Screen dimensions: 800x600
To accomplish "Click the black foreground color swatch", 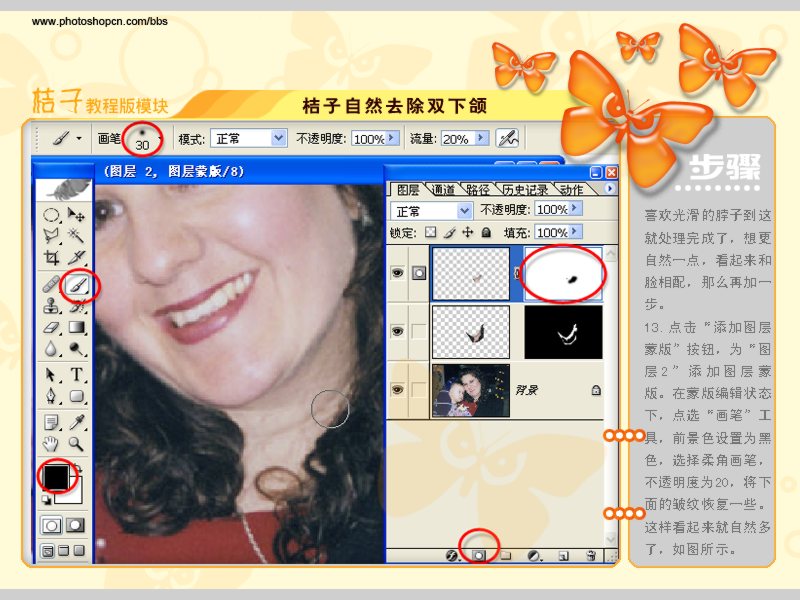I will (x=56, y=477).
